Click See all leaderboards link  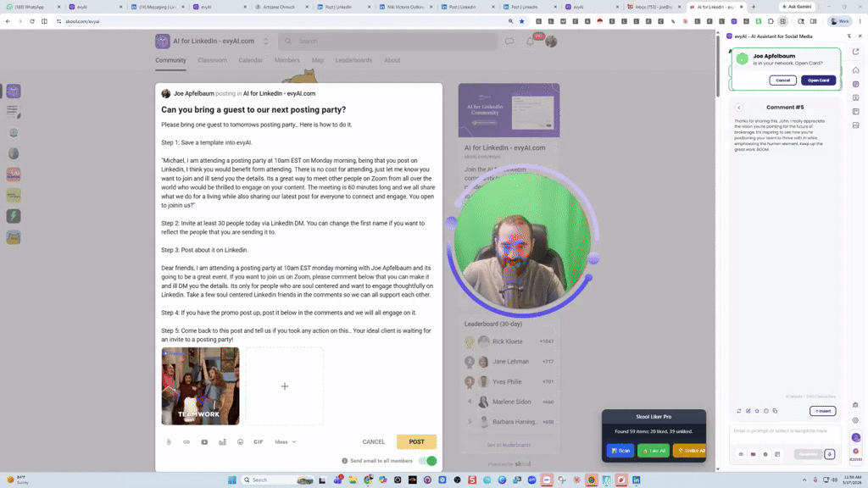509,445
